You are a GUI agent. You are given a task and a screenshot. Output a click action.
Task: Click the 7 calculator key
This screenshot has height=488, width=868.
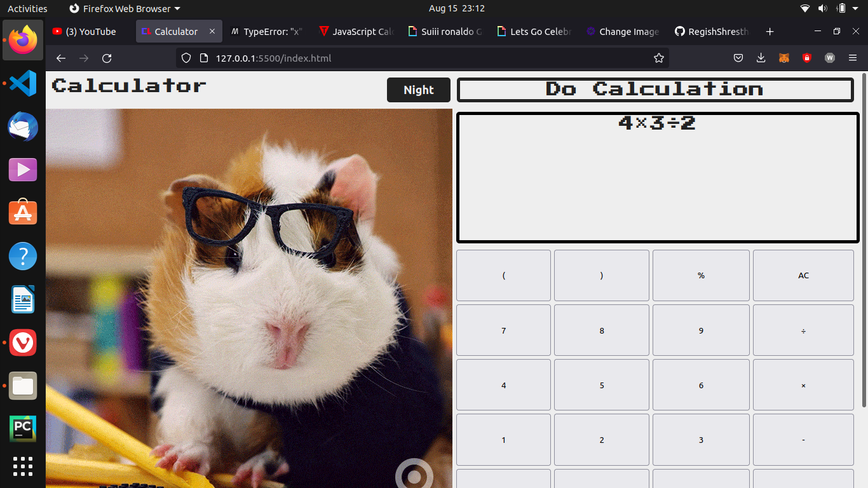[503, 330]
